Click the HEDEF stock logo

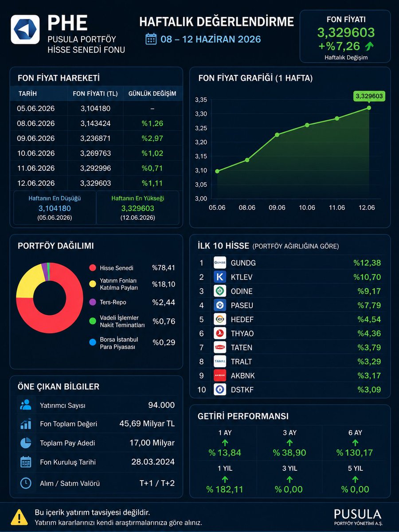(x=220, y=319)
